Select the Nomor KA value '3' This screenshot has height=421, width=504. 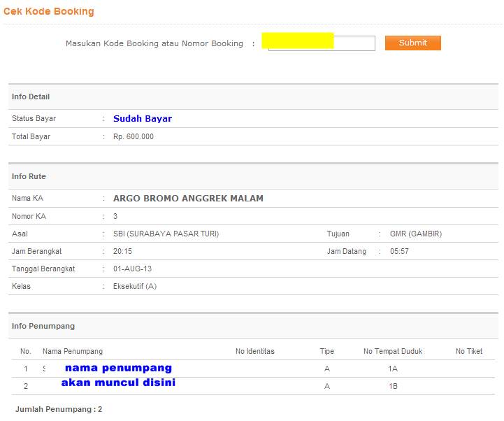coord(115,216)
